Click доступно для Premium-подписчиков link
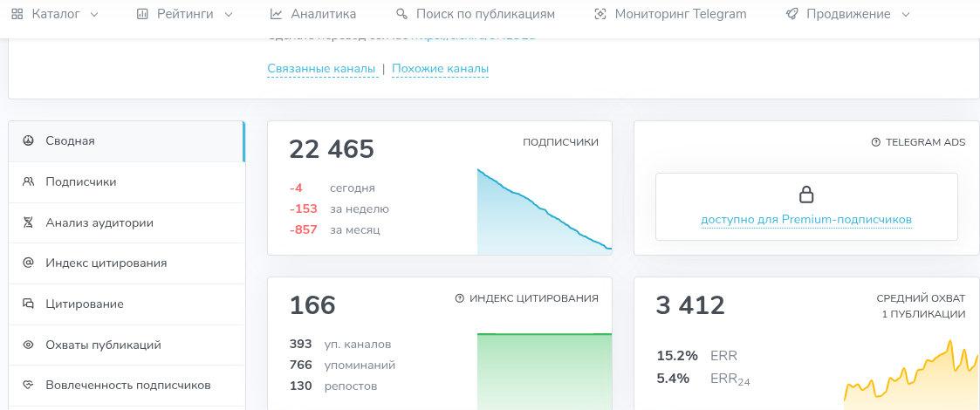The height and width of the screenshot is (410, 980). (x=806, y=220)
